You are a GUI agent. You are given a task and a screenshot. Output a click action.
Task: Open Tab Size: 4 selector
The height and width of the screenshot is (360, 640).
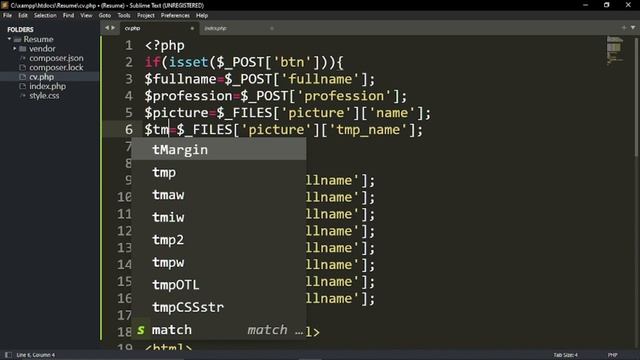tap(565, 355)
